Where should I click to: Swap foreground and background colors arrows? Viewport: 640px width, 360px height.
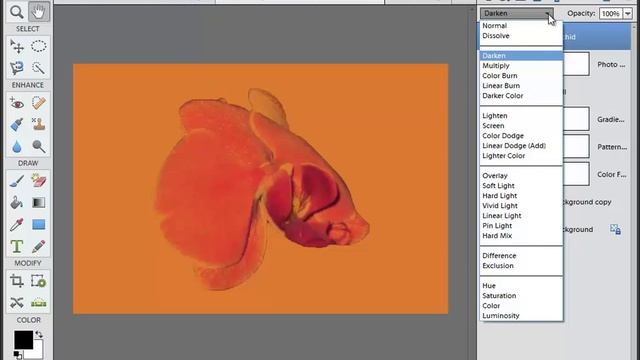pyautogui.click(x=39, y=335)
